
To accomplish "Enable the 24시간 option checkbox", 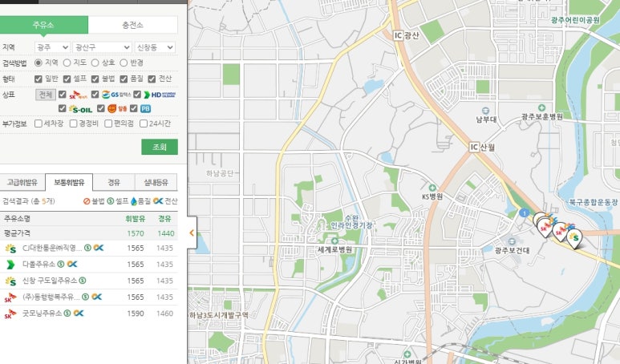I will pyautogui.click(x=144, y=123).
